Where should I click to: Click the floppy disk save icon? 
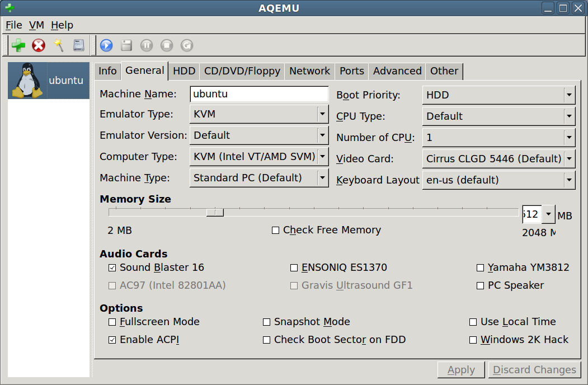(x=126, y=45)
